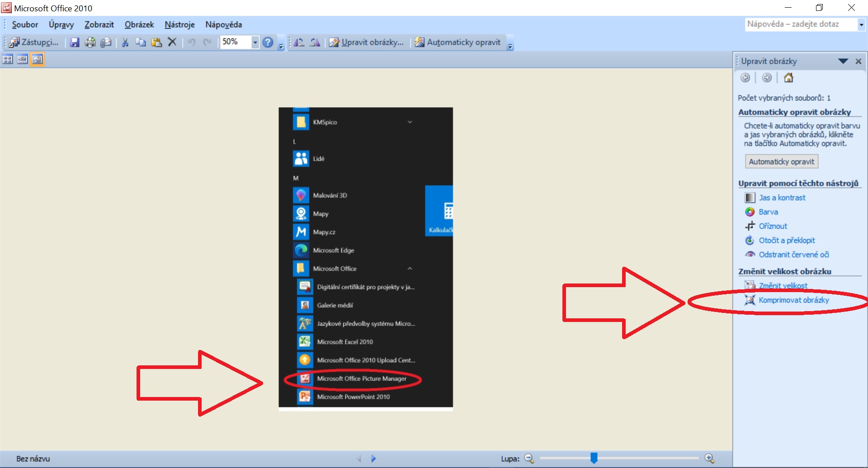Open the Upravit obrázky task pane dropdown

tap(843, 61)
